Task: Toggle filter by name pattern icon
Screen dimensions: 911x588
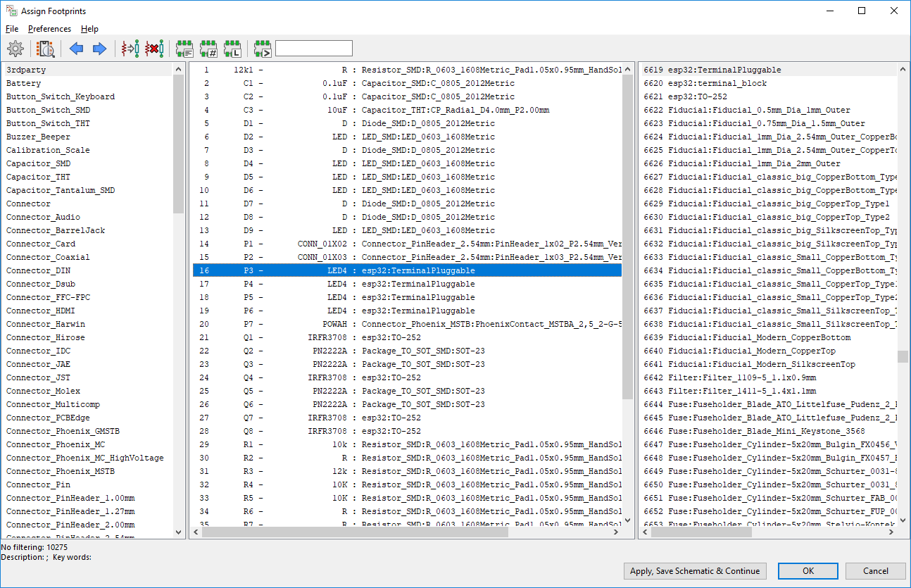Action: point(263,49)
